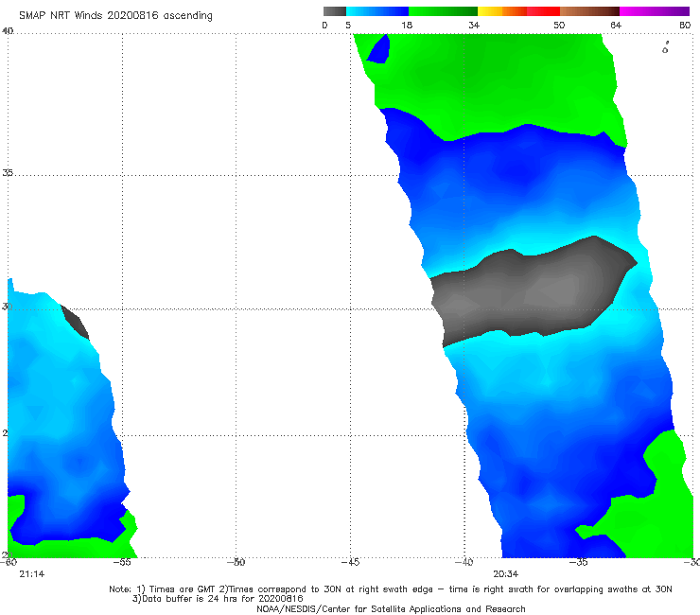The width and height of the screenshot is (700, 615).
Task: Click the small blue patch at the right swath's top
Action: [x=378, y=48]
